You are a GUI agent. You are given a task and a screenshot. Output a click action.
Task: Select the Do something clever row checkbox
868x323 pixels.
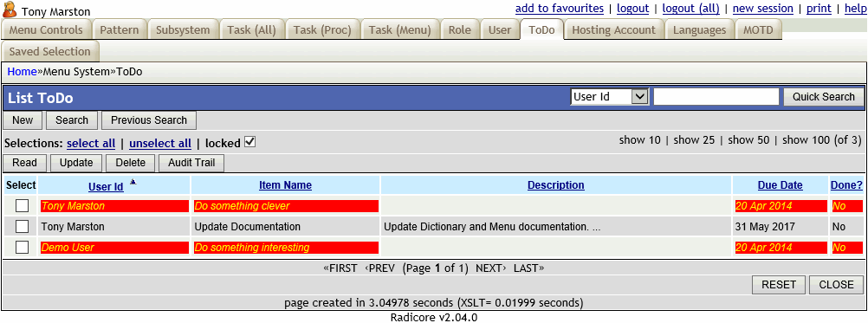(23, 206)
